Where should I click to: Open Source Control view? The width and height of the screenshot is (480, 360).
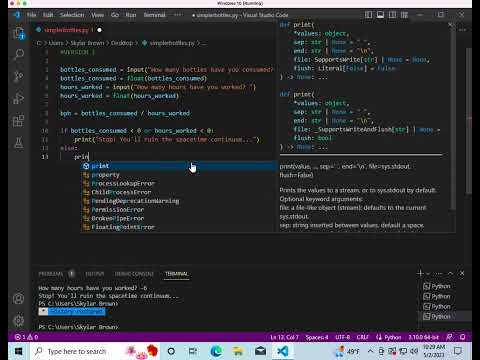click(x=19, y=76)
